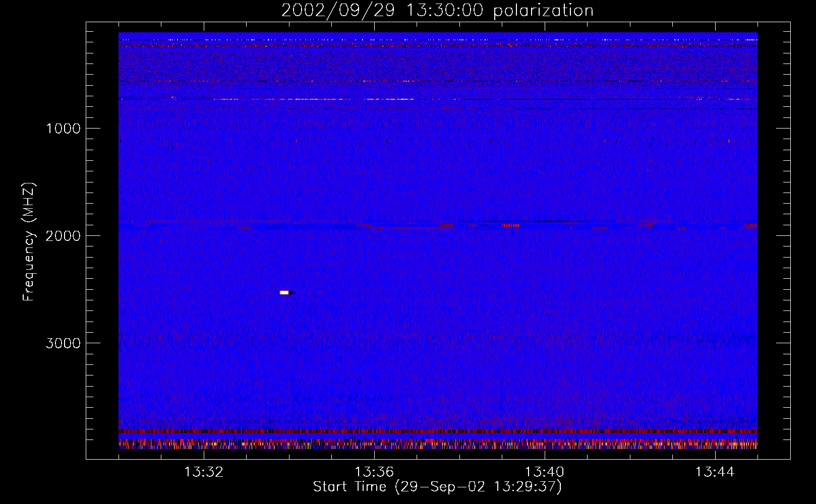The height and width of the screenshot is (504, 816).
Task: Click the bright yellow burst near 2500 MHz
Action: point(284,292)
